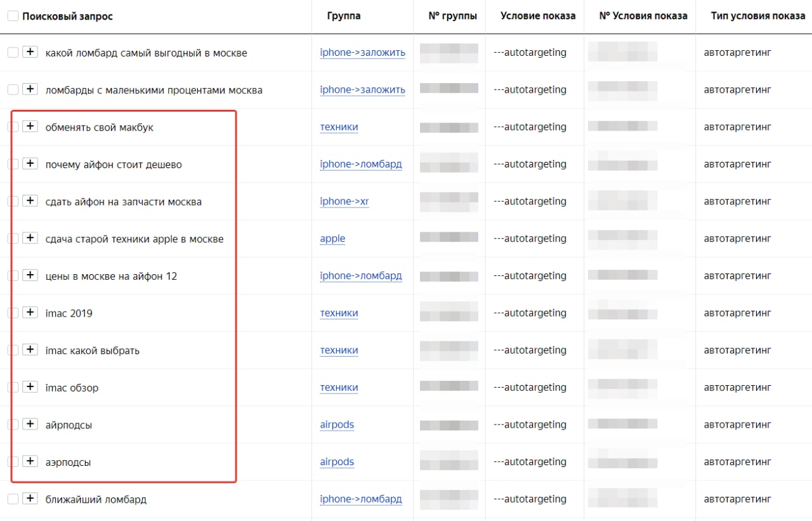Expand "imac какой выбрать" row via plus
This screenshot has width=812, height=521.
tap(30, 350)
